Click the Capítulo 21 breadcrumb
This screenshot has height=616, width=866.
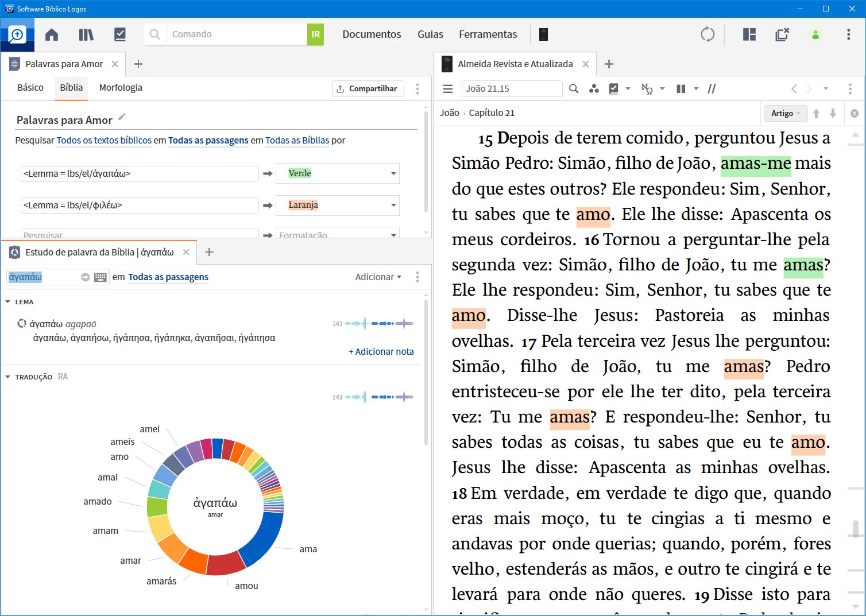click(x=492, y=113)
